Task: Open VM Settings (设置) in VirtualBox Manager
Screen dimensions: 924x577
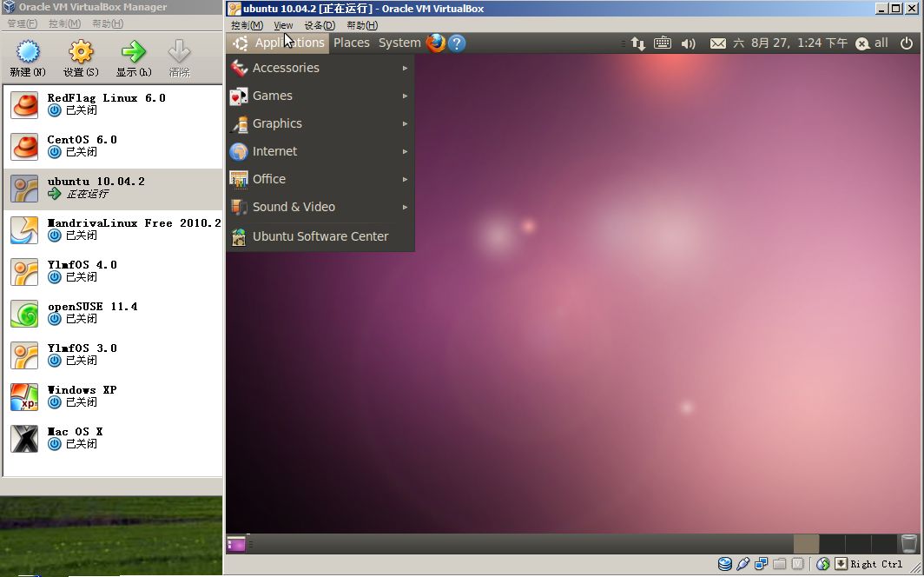Action: (81, 58)
